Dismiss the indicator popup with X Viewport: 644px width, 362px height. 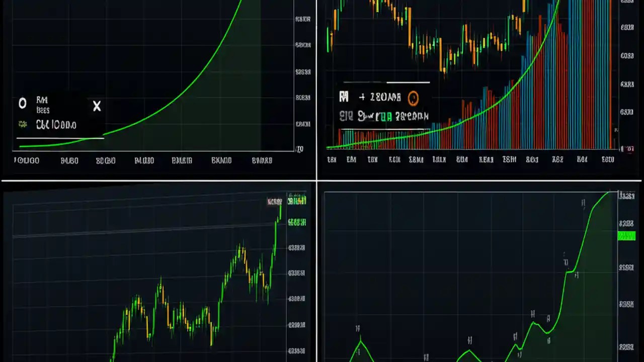click(97, 106)
